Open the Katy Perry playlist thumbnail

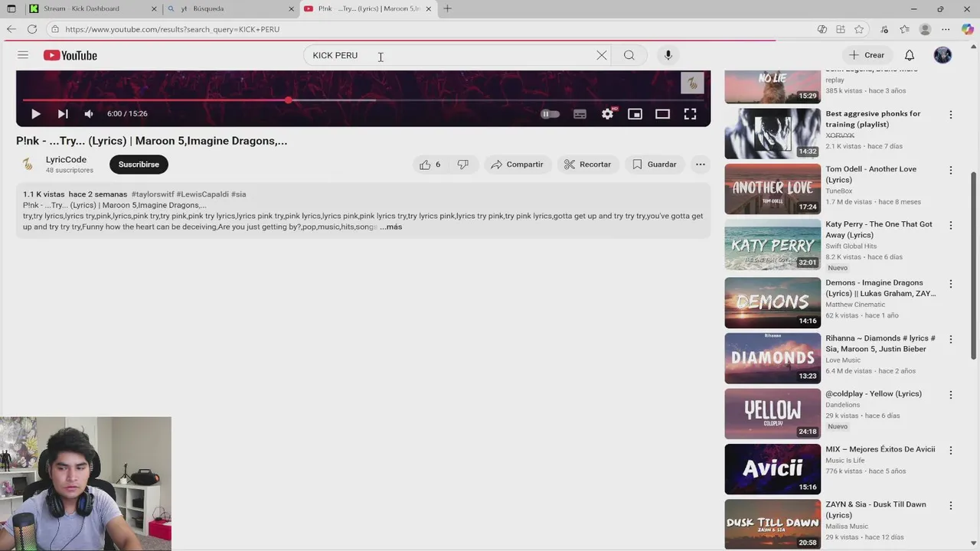[x=773, y=245]
